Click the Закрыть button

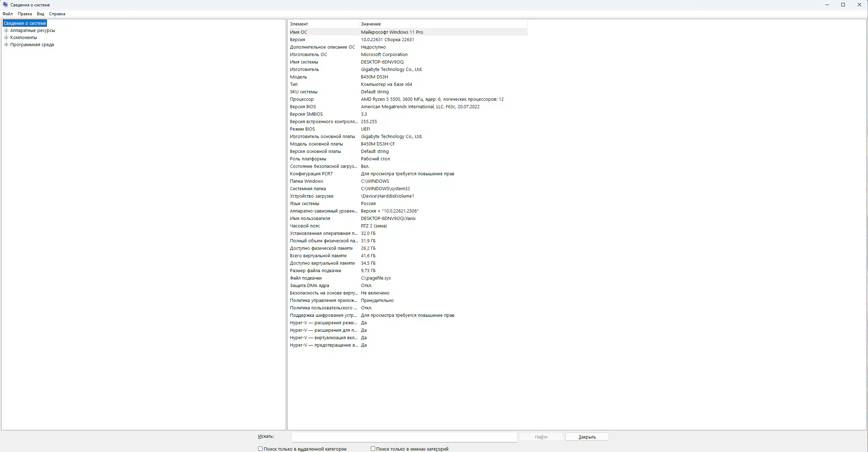tap(587, 437)
